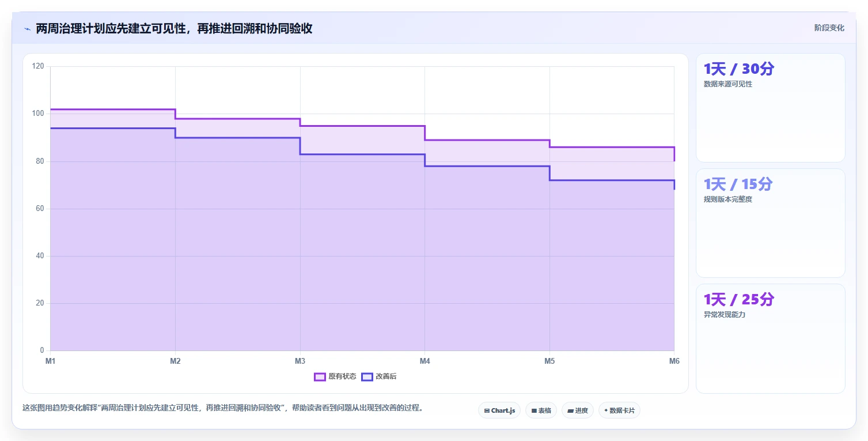Click the purple 原有状态 legend swatch
The height and width of the screenshot is (441, 868).
pos(320,376)
